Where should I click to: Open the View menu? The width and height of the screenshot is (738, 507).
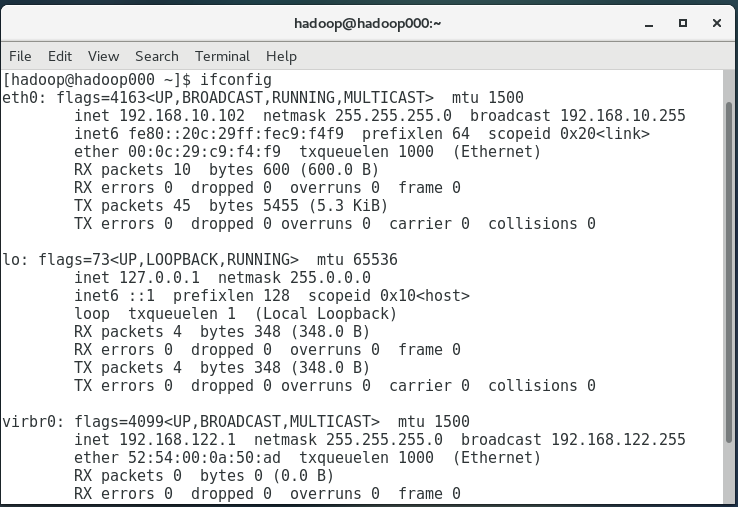[x=104, y=56]
